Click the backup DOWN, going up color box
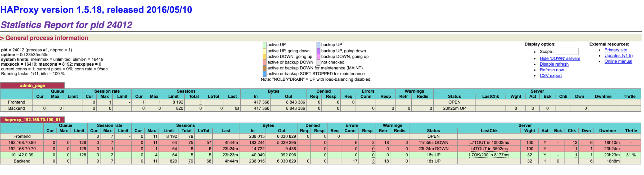This screenshot has height=175, width=644. tap(318, 57)
